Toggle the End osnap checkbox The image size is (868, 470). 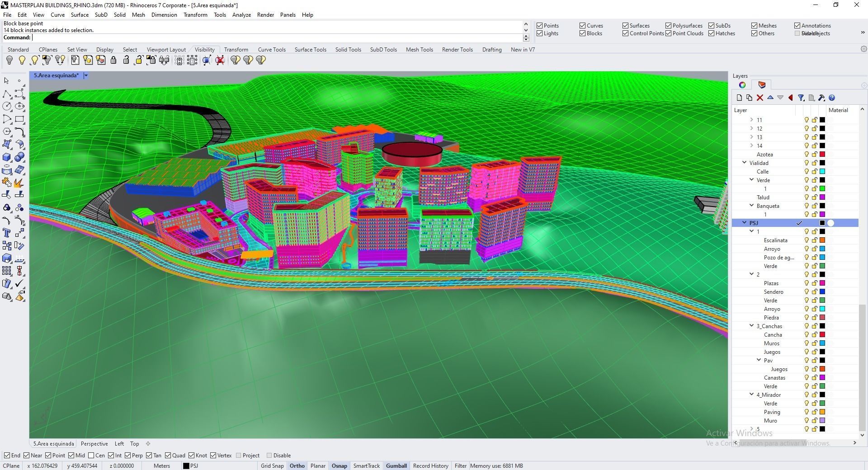click(x=7, y=456)
